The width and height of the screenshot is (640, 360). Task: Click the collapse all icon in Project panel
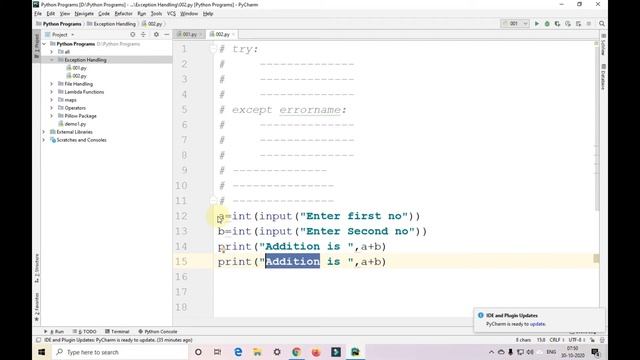[143, 35]
